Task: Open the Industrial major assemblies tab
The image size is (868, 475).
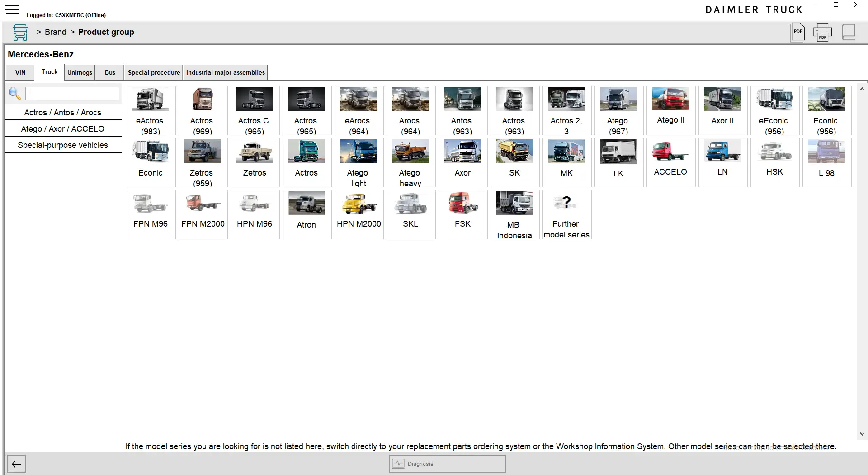Action: click(x=225, y=72)
